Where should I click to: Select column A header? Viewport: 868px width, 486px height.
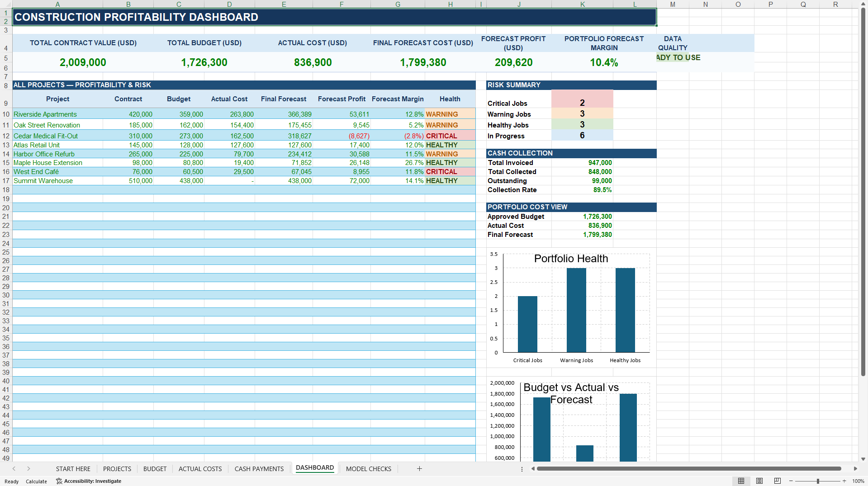click(x=57, y=4)
